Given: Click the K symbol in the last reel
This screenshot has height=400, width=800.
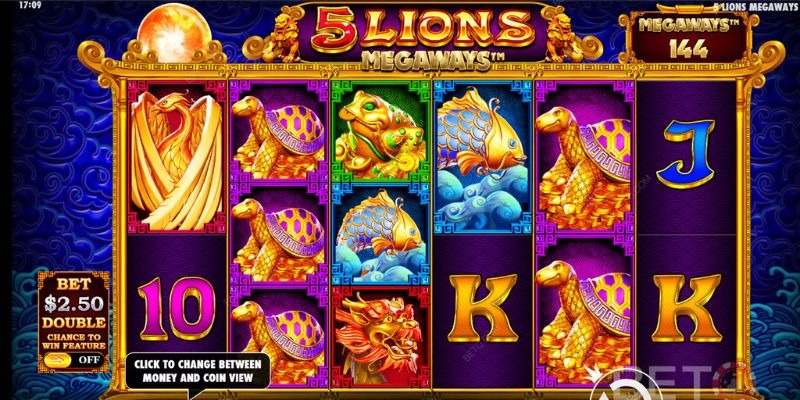Looking at the screenshot, I should 686,308.
